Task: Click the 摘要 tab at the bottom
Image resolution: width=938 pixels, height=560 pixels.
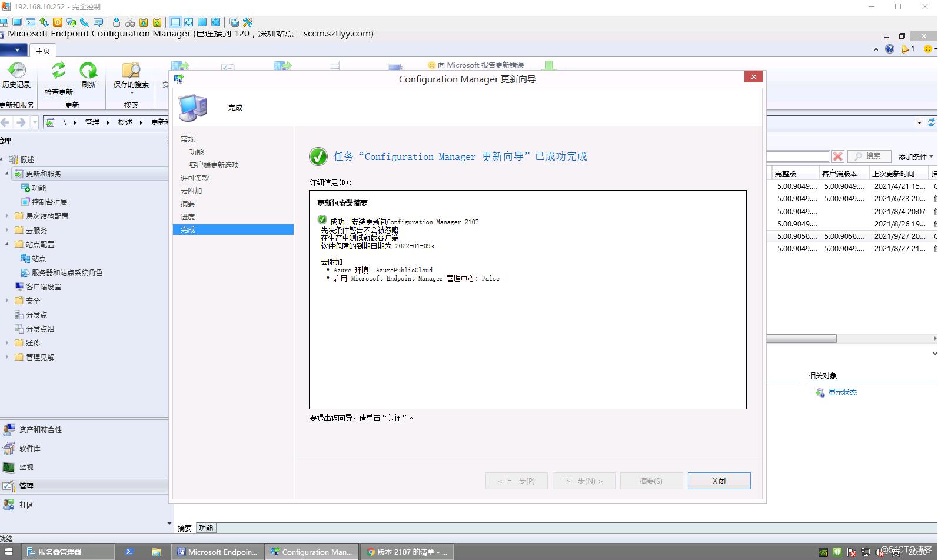Action: (185, 528)
